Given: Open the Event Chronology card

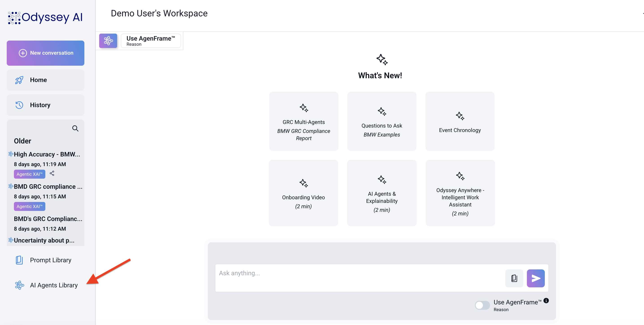Looking at the screenshot, I should [460, 121].
